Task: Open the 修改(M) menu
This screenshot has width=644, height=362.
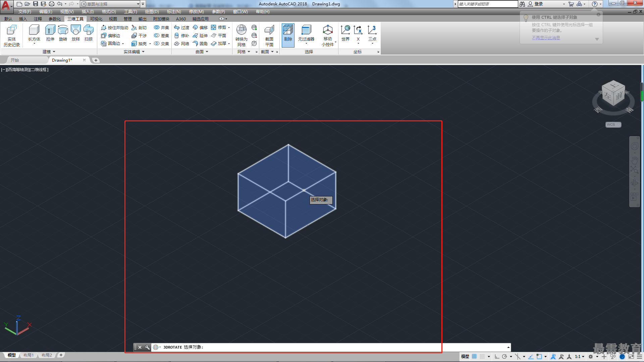Action: pos(196,12)
